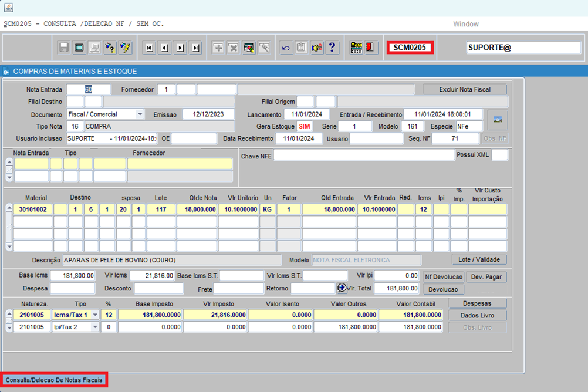Click the Possui XML field
588x392 pixels.
500,154
